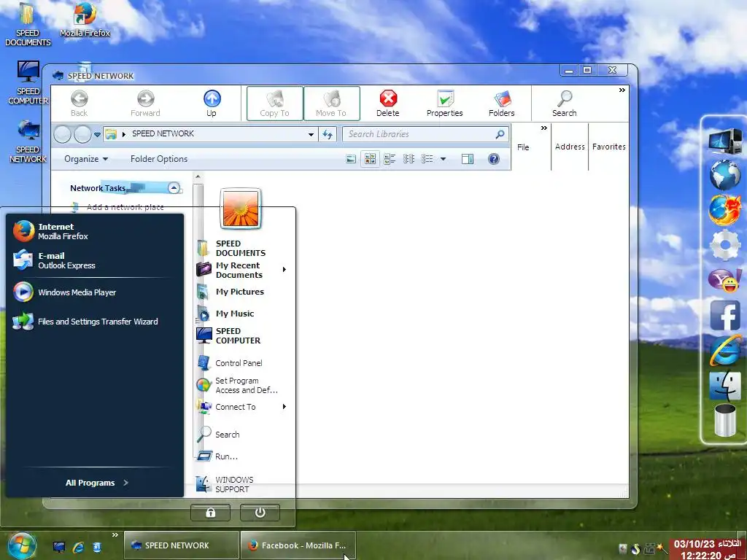747x560 pixels.
Task: Toggle the preview pane button
Action: point(468,159)
